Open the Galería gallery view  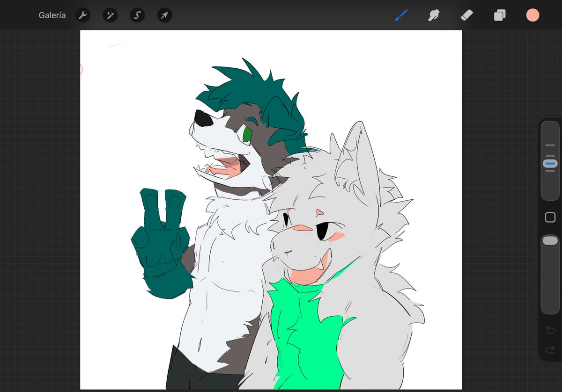point(52,15)
